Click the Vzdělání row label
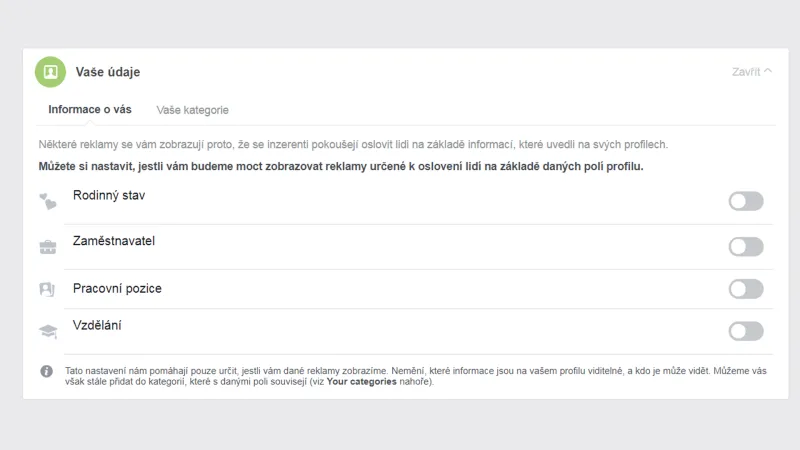The width and height of the screenshot is (800, 450). tap(98, 325)
